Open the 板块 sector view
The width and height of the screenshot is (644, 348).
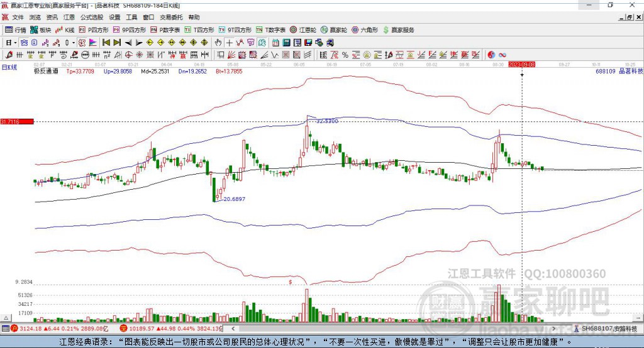(x=41, y=30)
